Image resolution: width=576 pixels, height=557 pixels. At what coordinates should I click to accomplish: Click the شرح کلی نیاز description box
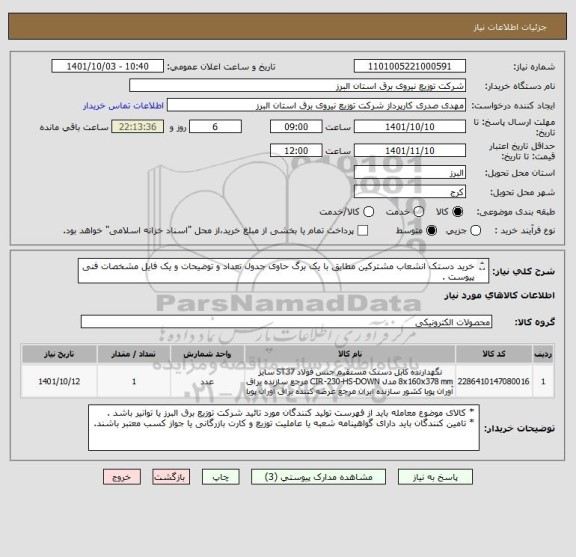[x=283, y=271]
